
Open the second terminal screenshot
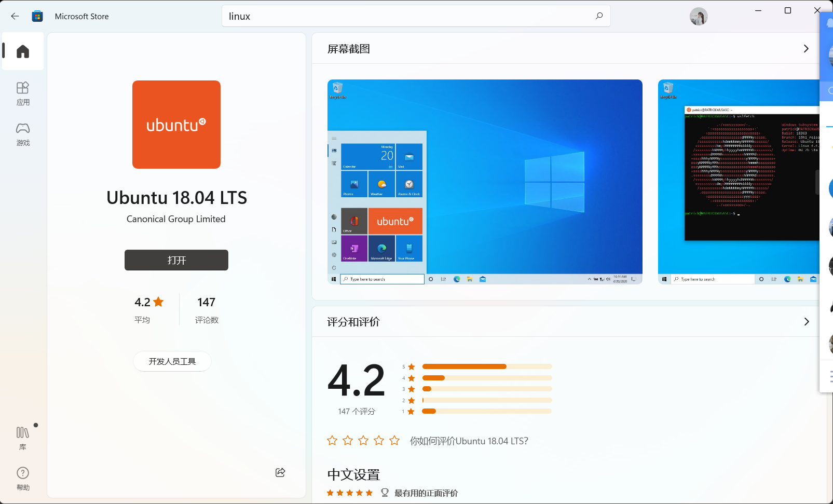(739, 182)
